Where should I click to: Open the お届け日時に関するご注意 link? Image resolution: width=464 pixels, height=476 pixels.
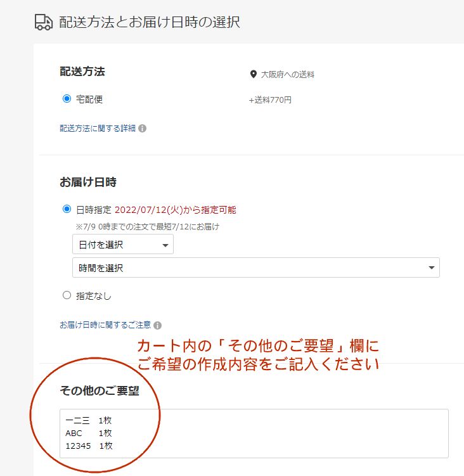click(x=105, y=325)
